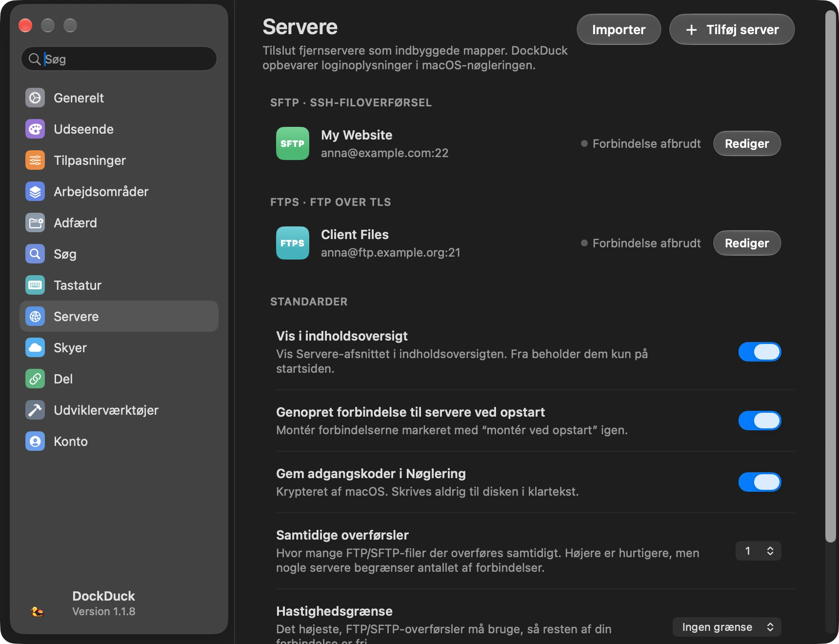This screenshot has width=839, height=644.
Task: Focus the Søg search field
Action: click(119, 59)
